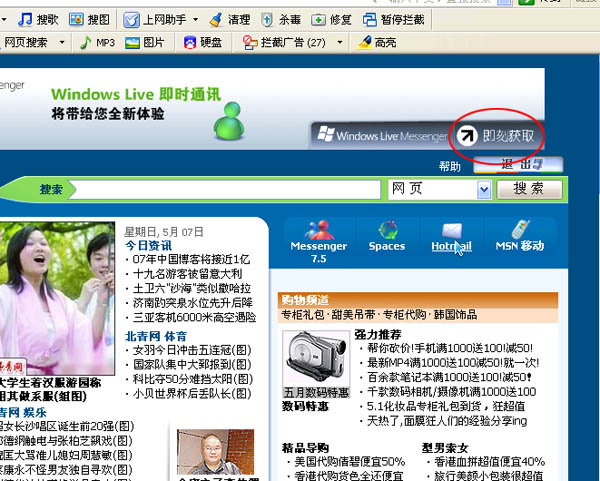
Task: Click the 硬盘 disk toolbar icon
Action: click(190, 42)
